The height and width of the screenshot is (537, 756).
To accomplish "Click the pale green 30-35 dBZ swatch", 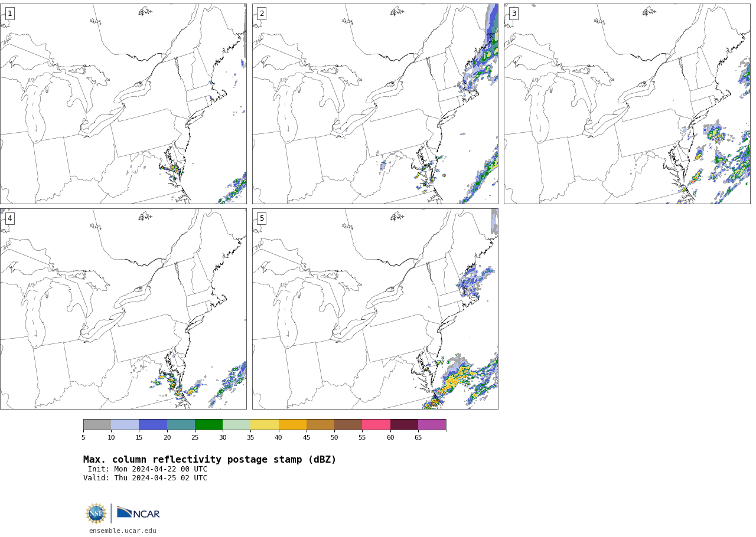I will (237, 425).
